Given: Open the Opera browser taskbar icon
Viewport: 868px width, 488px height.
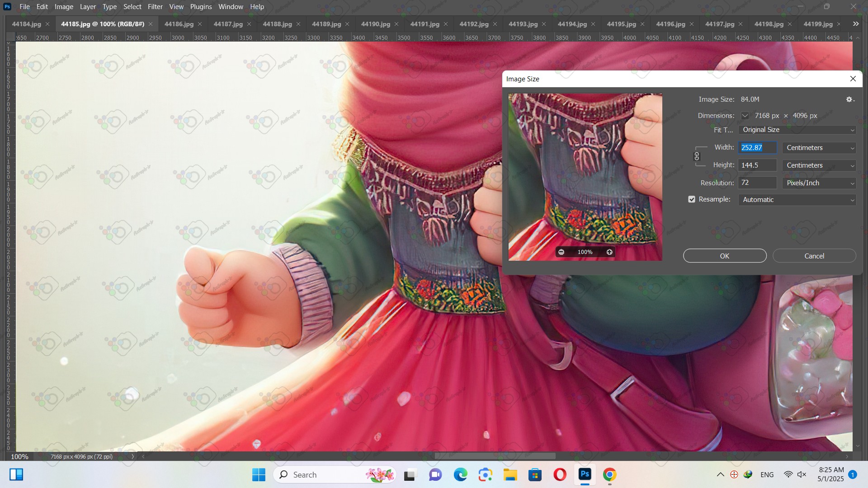Looking at the screenshot, I should click(x=560, y=475).
